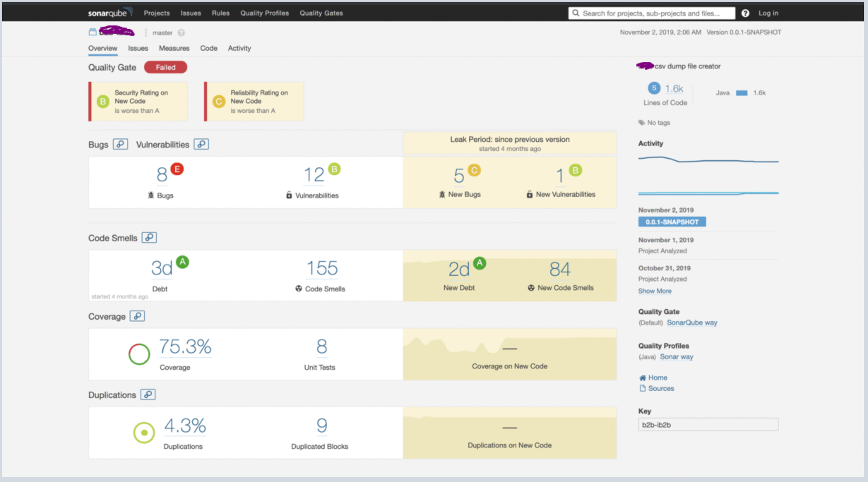This screenshot has width=868, height=482.
Task: Open the help question mark icon
Action: (x=745, y=13)
